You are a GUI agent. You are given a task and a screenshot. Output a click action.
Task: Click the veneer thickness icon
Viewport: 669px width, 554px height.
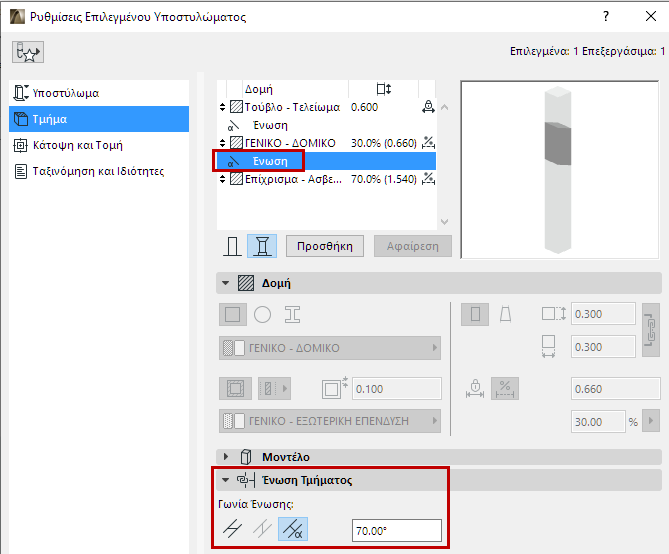pyautogui.click(x=334, y=388)
